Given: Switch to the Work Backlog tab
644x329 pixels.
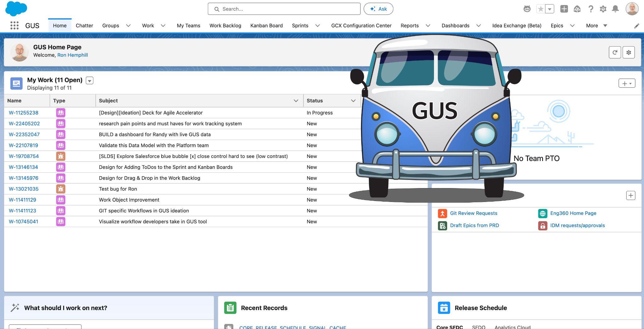Looking at the screenshot, I should pyautogui.click(x=225, y=26).
